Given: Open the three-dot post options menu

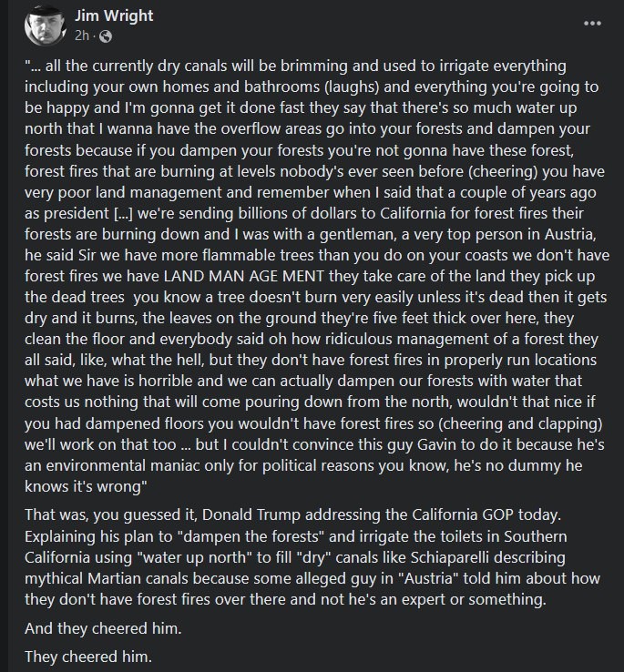Looking at the screenshot, I should (592, 23).
